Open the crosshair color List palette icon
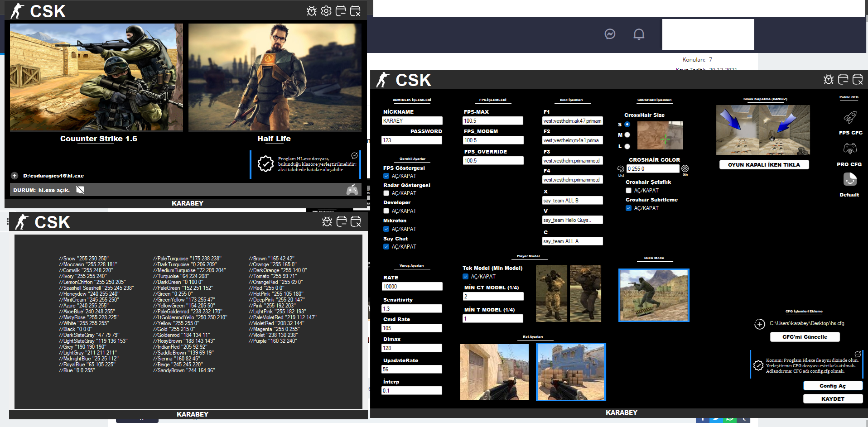The image size is (868, 427). click(x=621, y=169)
